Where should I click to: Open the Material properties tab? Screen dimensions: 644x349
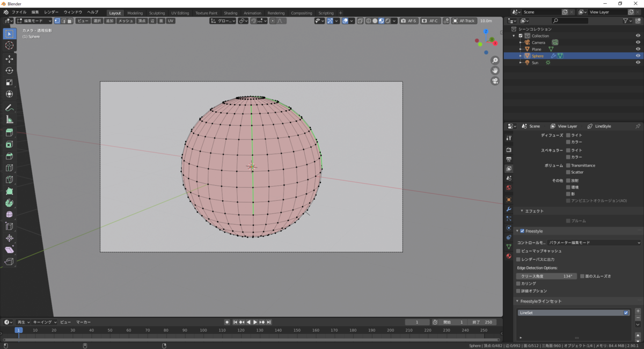point(509,256)
